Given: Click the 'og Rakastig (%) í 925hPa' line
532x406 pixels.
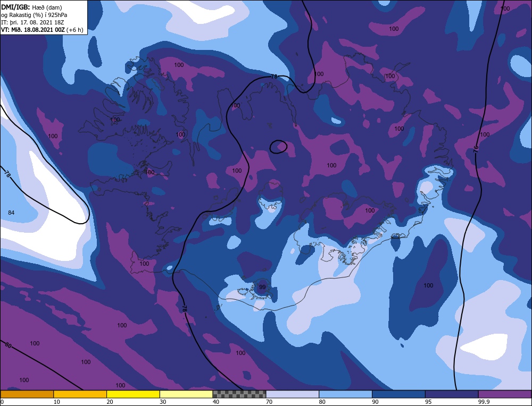Looking at the screenshot, I should coord(34,15).
